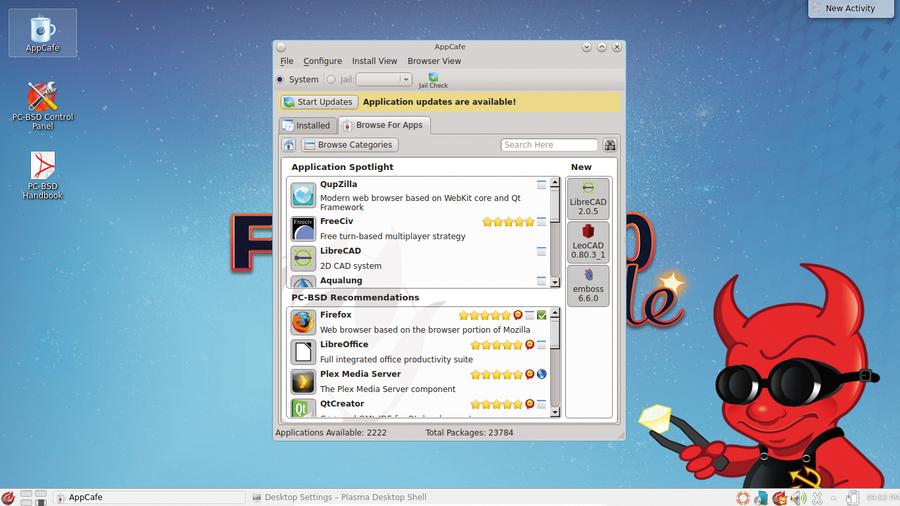
Task: Click Application Spotlight scrollbar down arrow
Action: click(554, 282)
